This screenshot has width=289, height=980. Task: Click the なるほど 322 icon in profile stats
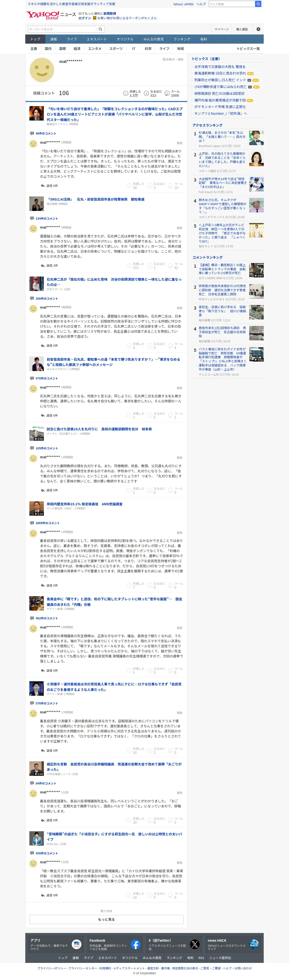pyautogui.click(x=146, y=93)
